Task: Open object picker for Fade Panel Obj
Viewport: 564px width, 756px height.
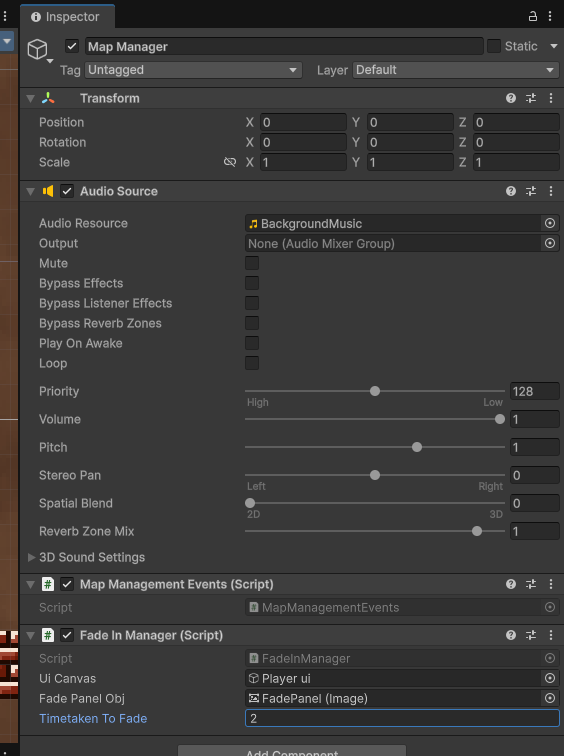Action: tap(550, 698)
